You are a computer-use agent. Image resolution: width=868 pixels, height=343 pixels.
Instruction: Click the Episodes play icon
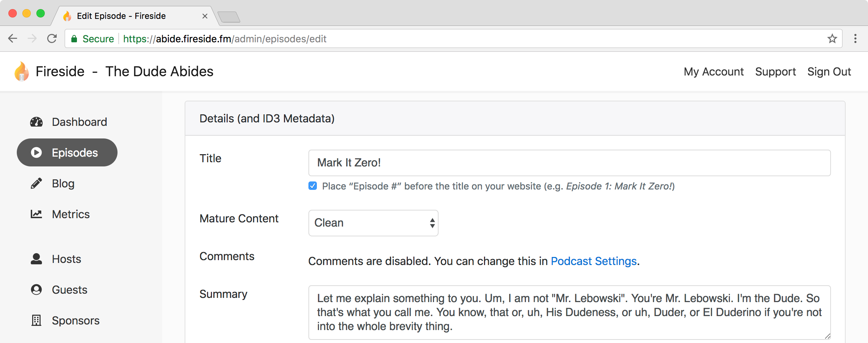point(36,153)
